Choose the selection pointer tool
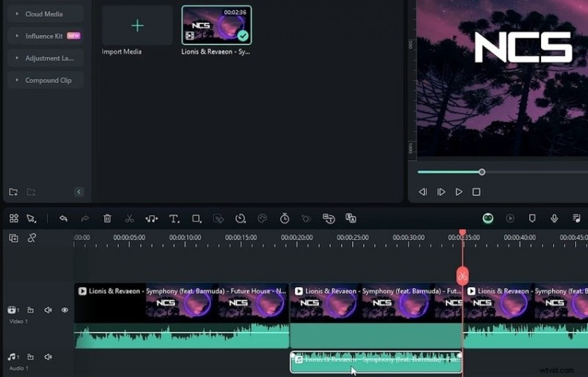Screen dimensions: 588x377 pos(32,218)
